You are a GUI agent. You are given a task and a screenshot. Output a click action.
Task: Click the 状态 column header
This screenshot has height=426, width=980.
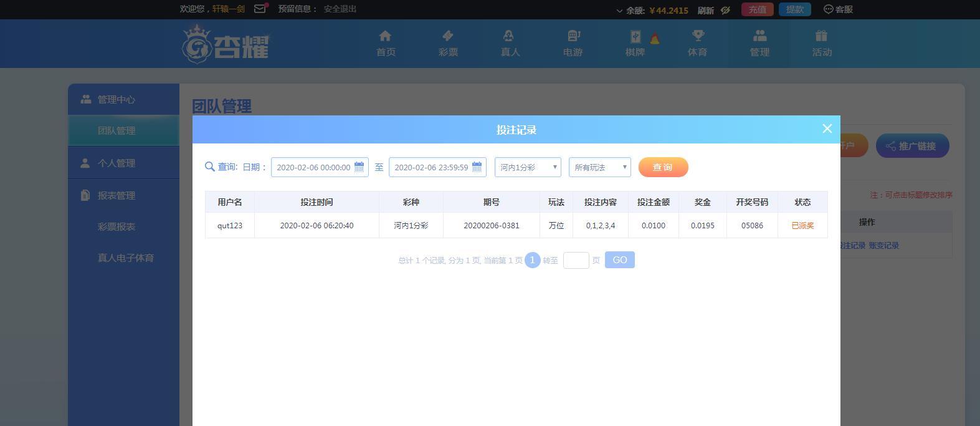(x=802, y=202)
